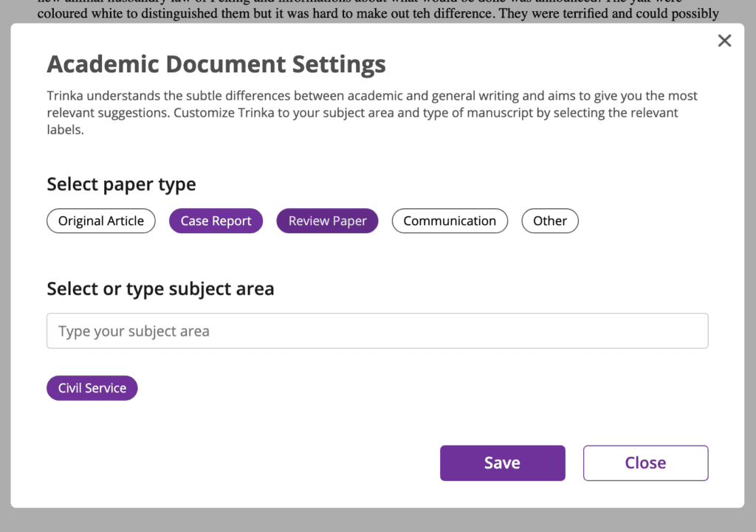The height and width of the screenshot is (532, 756).
Task: Remove the Civil Service subject tag
Action: (92, 388)
